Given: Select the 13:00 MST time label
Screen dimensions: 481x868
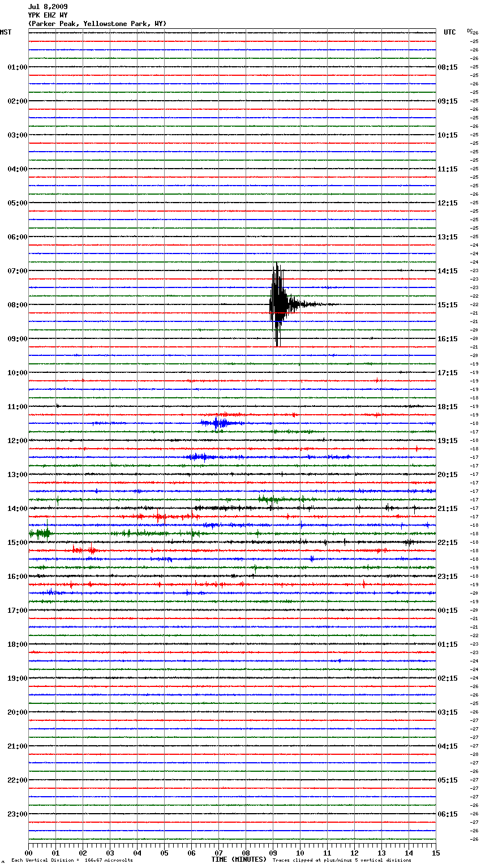Looking at the screenshot, I should click(18, 475).
